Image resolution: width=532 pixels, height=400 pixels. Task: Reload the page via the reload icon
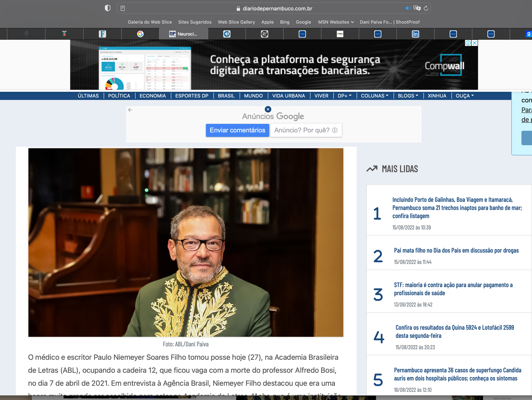click(426, 8)
